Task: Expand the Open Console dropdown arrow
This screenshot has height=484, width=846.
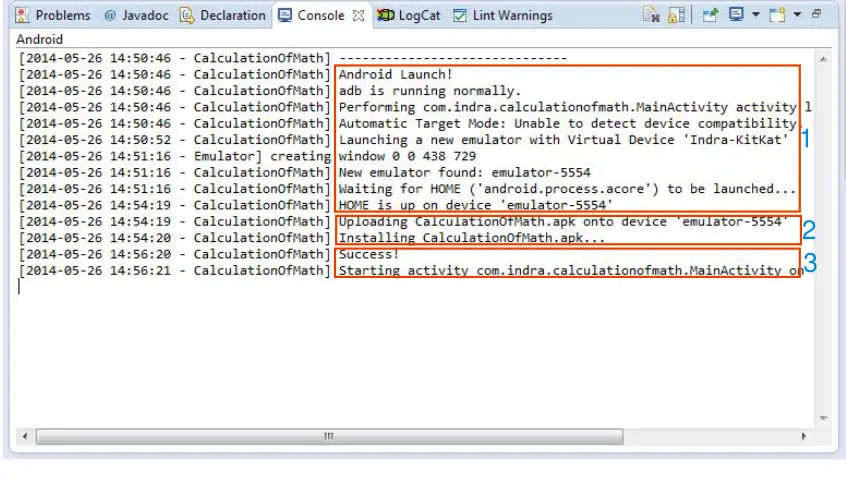Action: pos(797,15)
